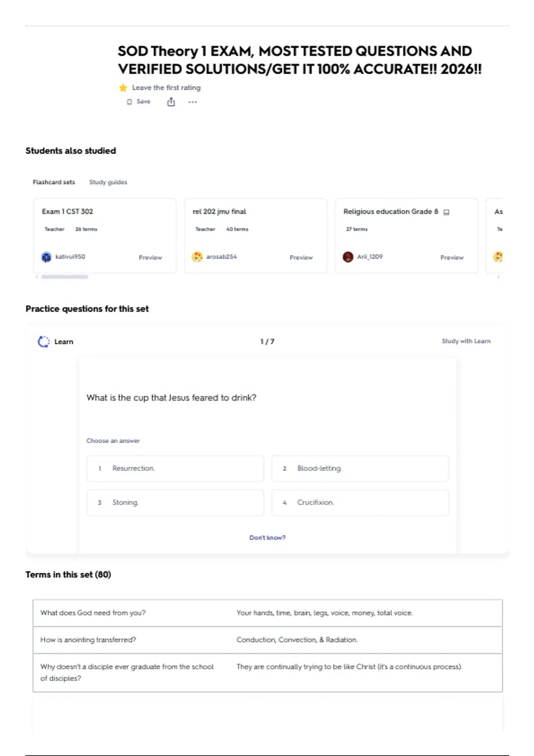Select answer 1 Resurrection
Screen dimensions: 534x756
pyautogui.click(x=175, y=468)
